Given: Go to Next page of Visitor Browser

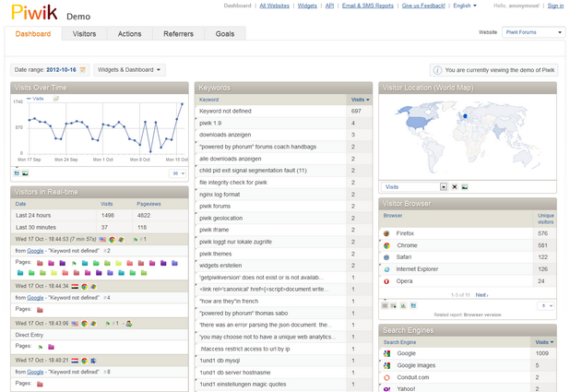Looking at the screenshot, I should click(481, 295).
